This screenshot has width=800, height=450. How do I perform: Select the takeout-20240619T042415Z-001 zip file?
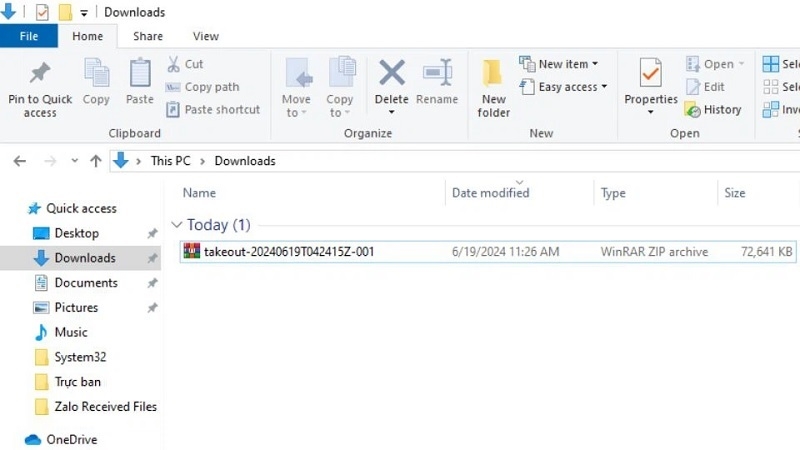click(288, 252)
